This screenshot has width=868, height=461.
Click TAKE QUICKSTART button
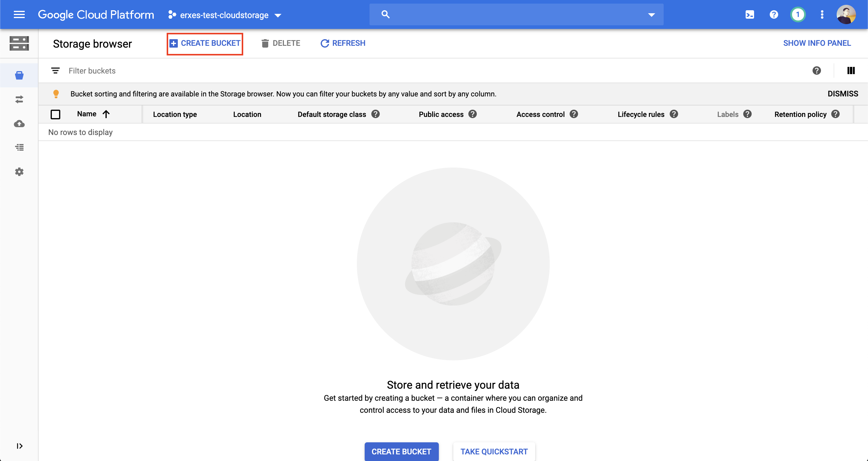494,452
